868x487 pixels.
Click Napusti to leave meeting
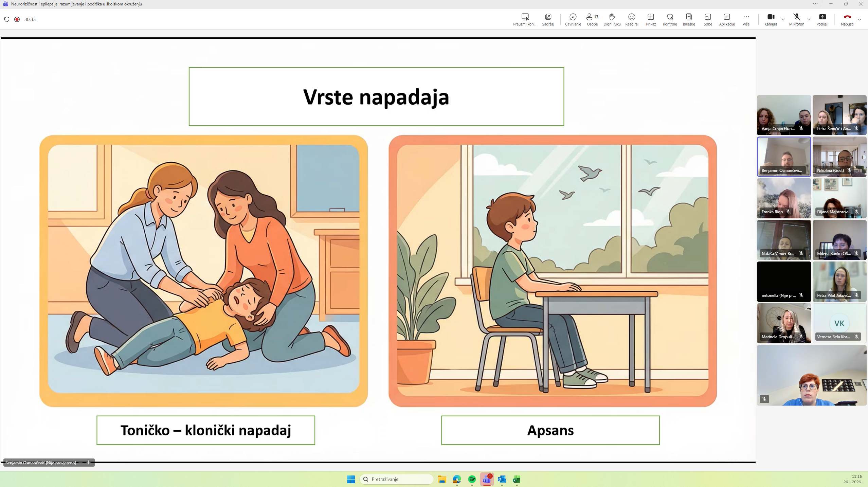(847, 19)
